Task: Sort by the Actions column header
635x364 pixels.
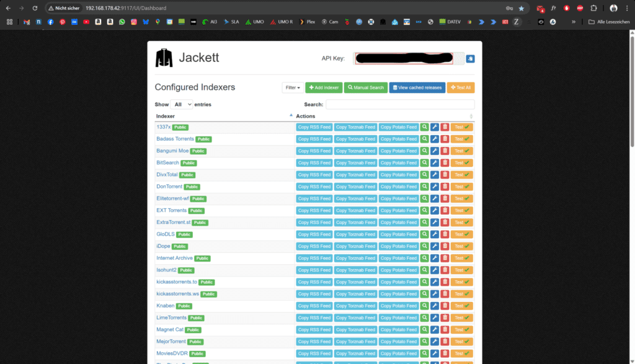Action: pos(384,116)
